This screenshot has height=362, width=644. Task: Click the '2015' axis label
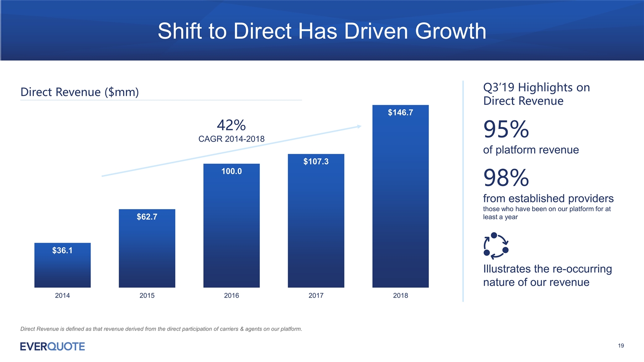pos(147,295)
